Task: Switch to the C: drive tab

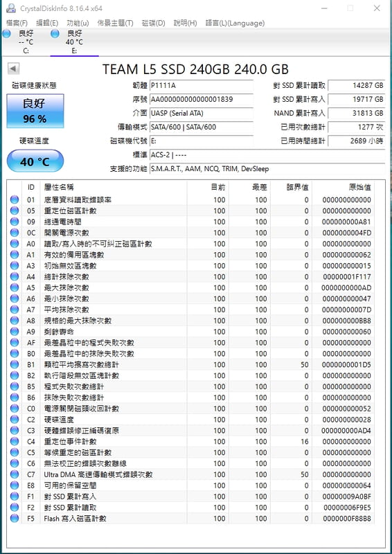Action: (x=26, y=42)
